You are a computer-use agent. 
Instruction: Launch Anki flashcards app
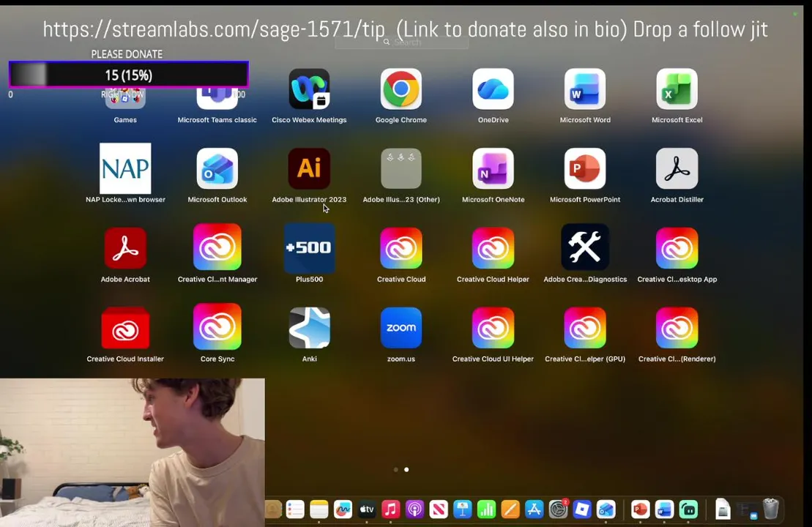coord(309,328)
